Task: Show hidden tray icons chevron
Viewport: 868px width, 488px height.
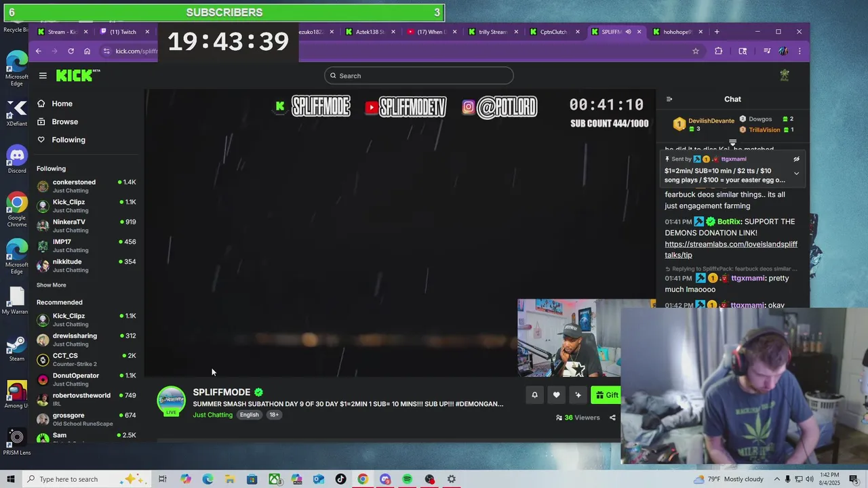Action: point(778,479)
